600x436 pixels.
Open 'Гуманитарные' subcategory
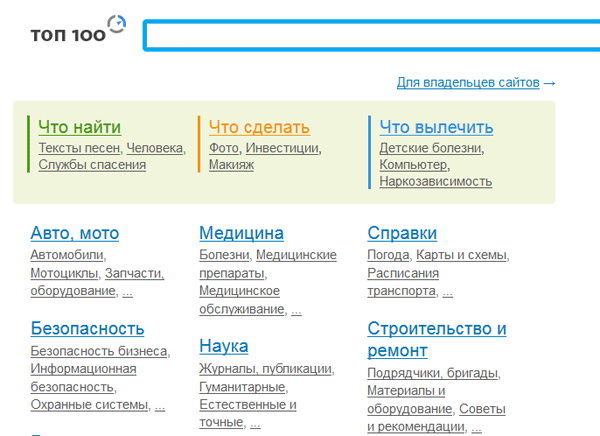242,387
